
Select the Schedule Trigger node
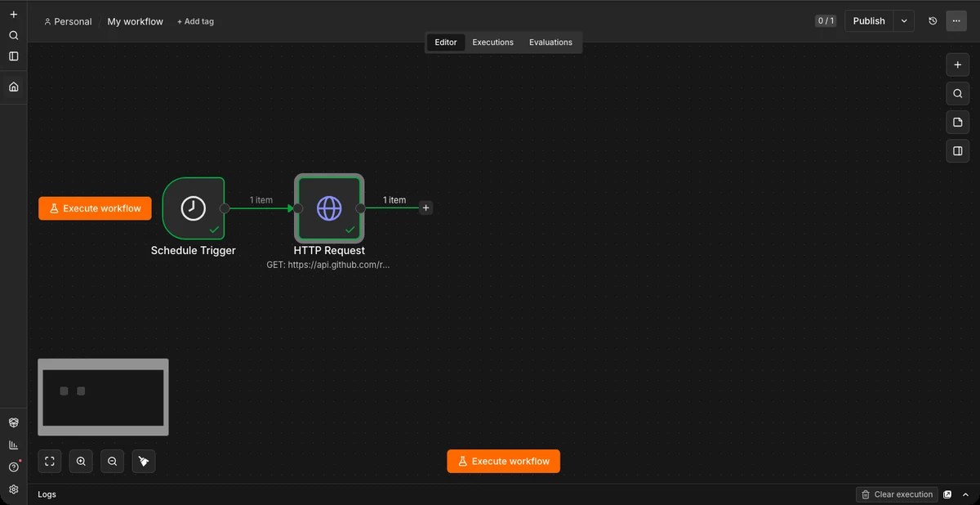pos(194,208)
